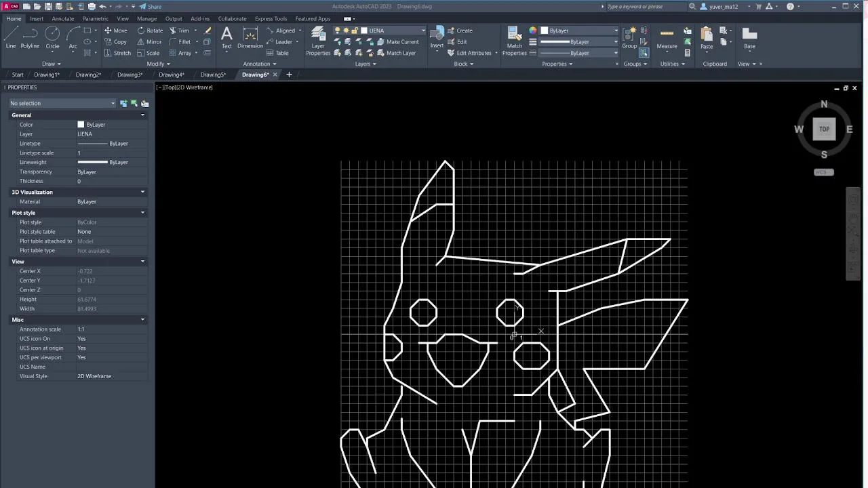
Task: Switch to the Start tab
Action: coord(18,75)
